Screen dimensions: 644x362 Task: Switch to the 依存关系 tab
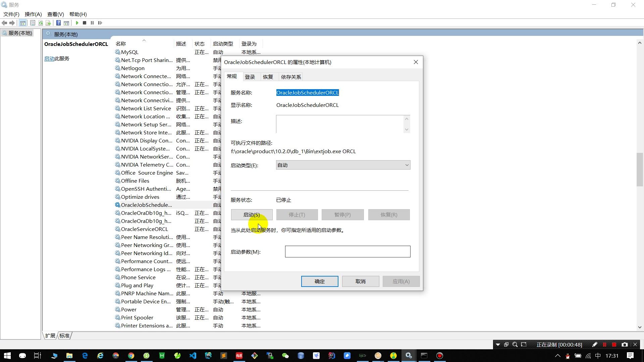pos(291,77)
